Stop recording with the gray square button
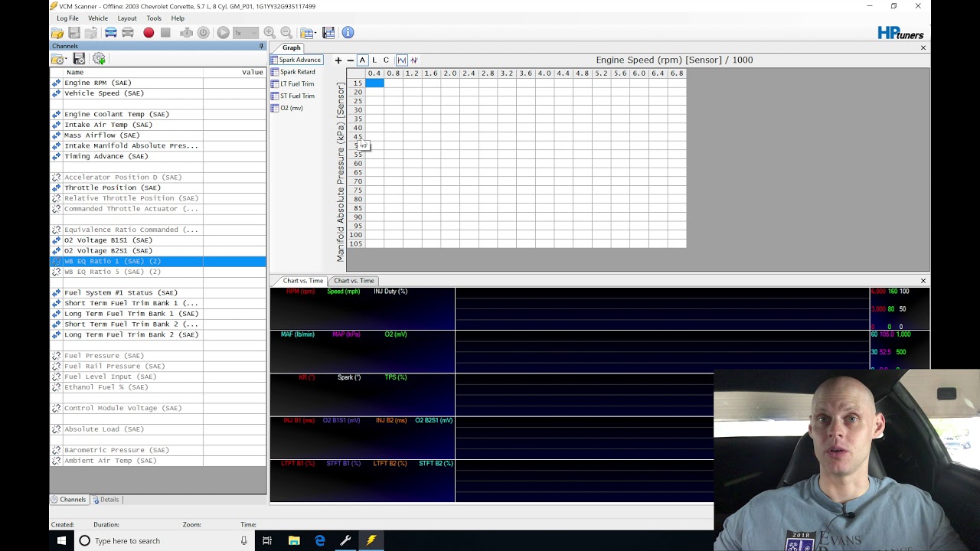Image resolution: width=980 pixels, height=551 pixels. 165,33
